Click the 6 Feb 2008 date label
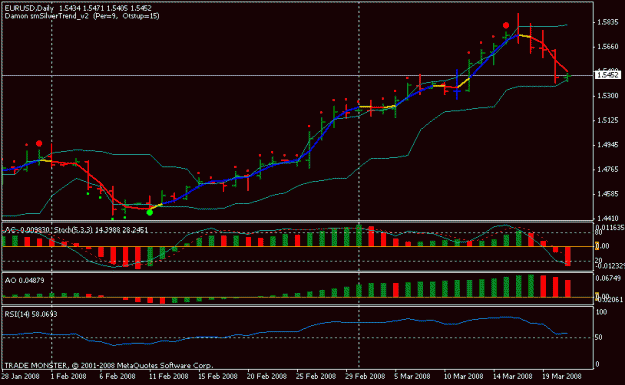This screenshot has width=625, height=385. (x=117, y=376)
